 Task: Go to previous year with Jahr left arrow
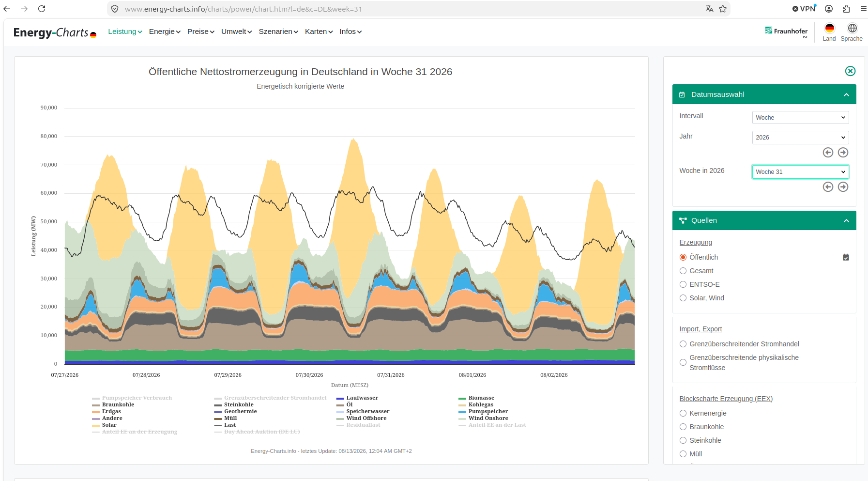[x=828, y=153]
